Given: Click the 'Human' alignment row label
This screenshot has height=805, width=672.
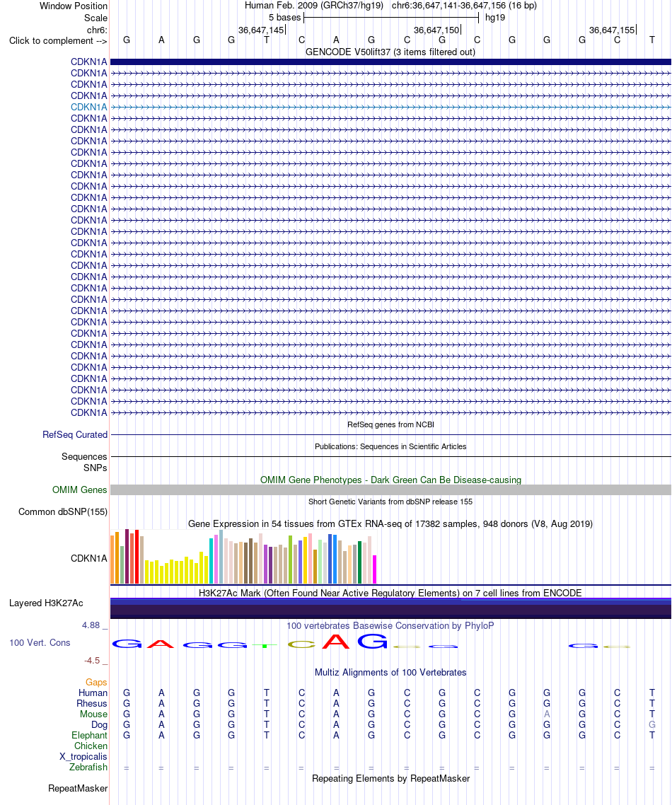Looking at the screenshot, I should (x=93, y=693).
